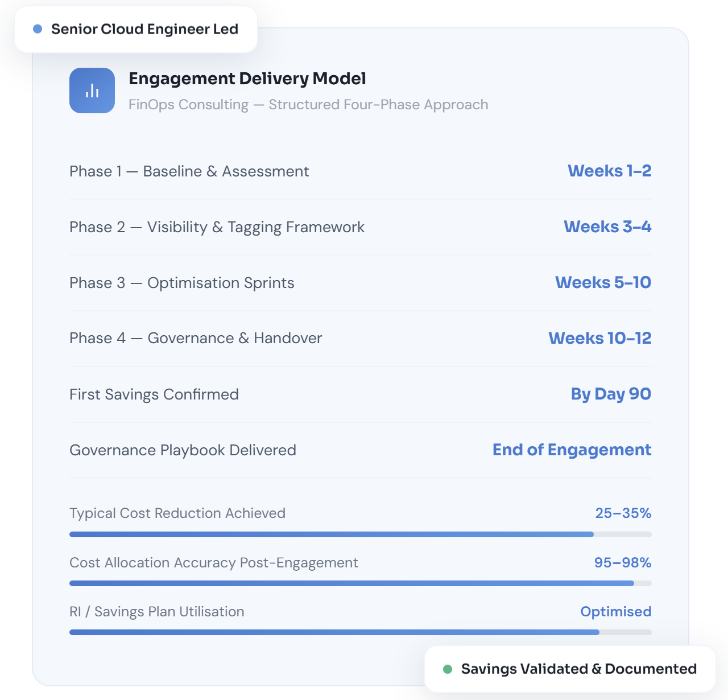Select the Senior Cloud Engineer Led badge

pos(136,30)
